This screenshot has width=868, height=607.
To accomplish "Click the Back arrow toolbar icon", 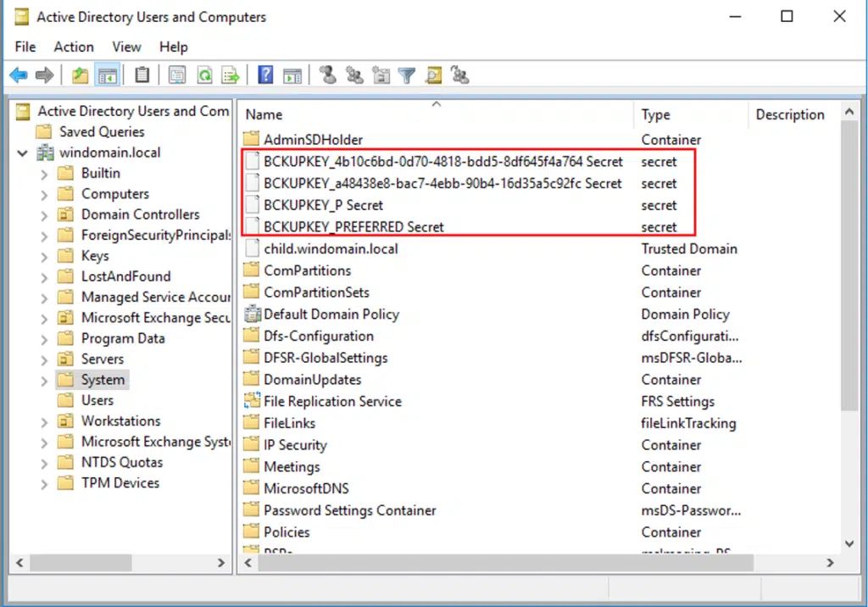I will pos(19,75).
